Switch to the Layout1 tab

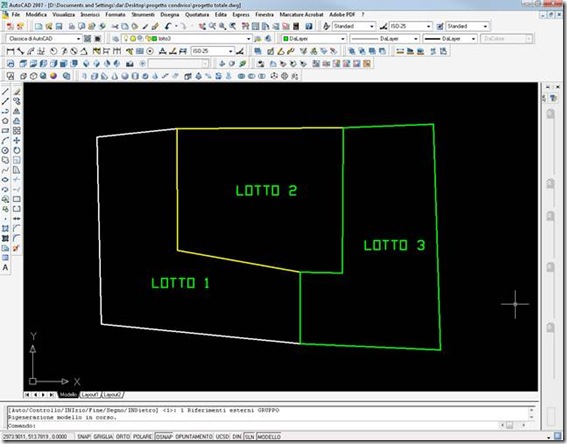90,394
